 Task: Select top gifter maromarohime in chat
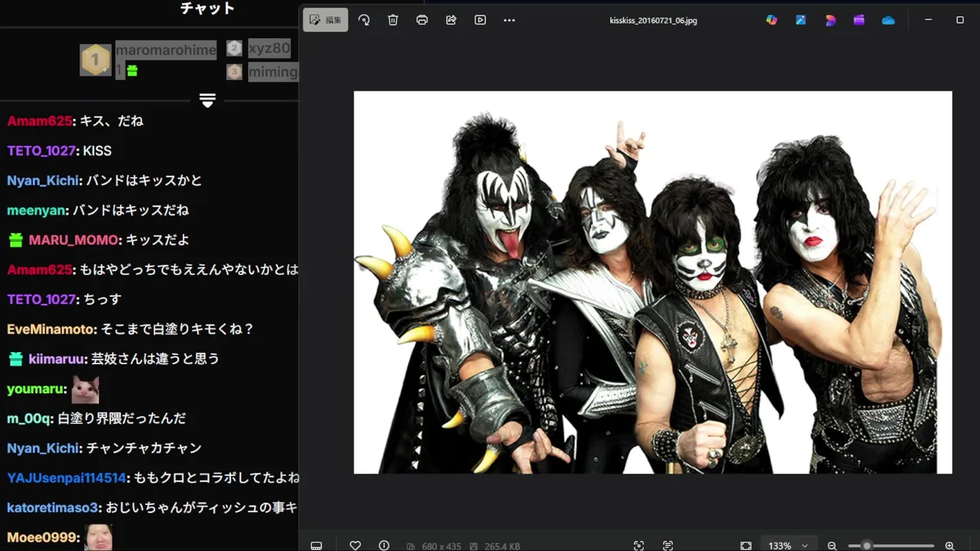tap(165, 50)
